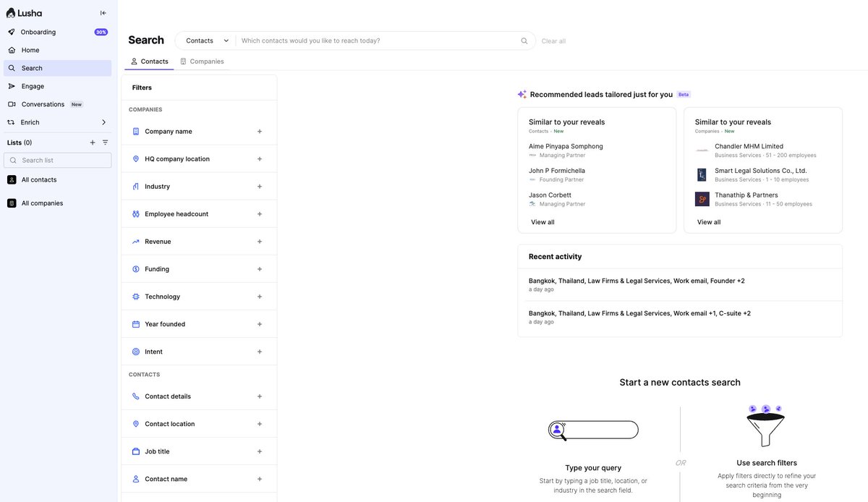
Task: Click Thanathip & Partners logo
Action: 702,199
